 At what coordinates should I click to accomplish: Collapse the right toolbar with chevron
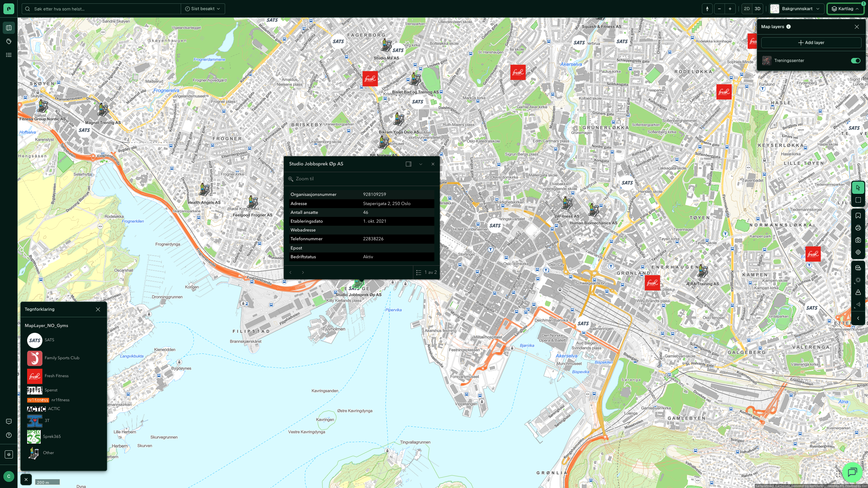[x=858, y=318]
